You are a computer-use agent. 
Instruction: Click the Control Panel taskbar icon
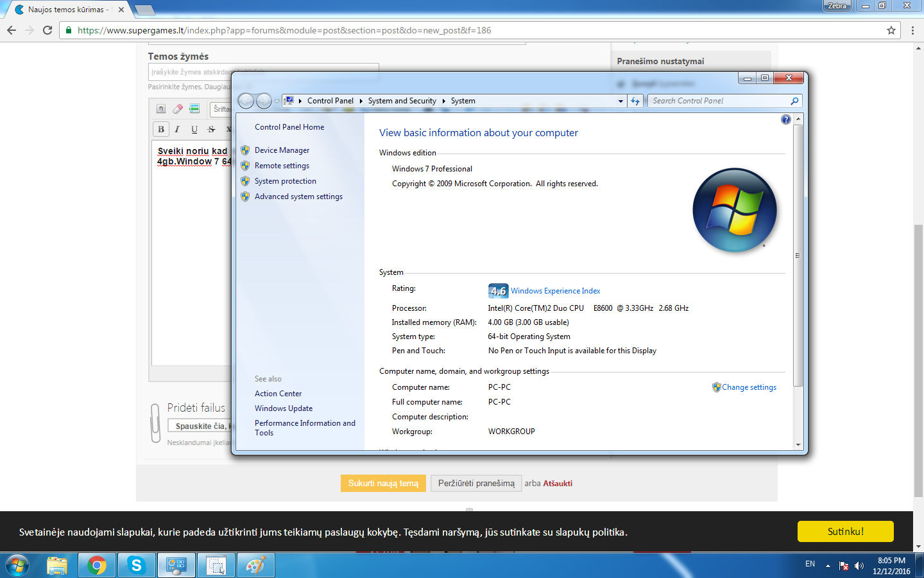coord(176,565)
